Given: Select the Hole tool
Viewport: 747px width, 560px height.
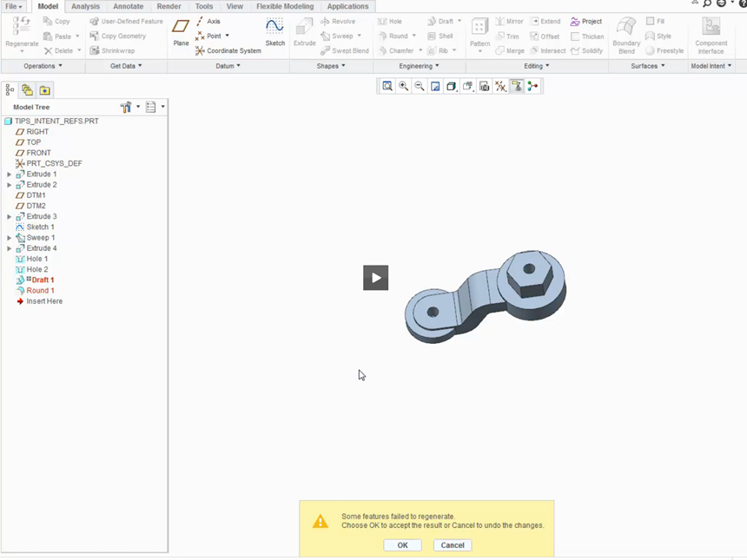Looking at the screenshot, I should [x=390, y=22].
